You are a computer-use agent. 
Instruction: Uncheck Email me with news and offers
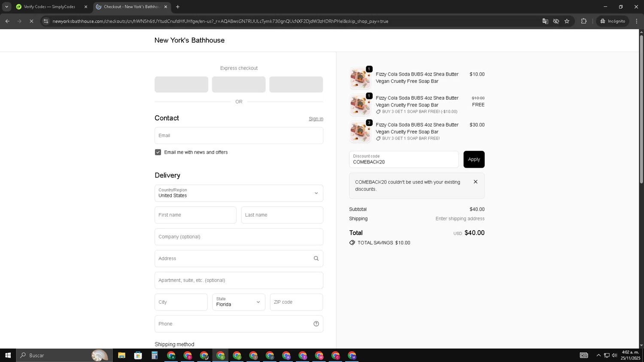point(158,152)
